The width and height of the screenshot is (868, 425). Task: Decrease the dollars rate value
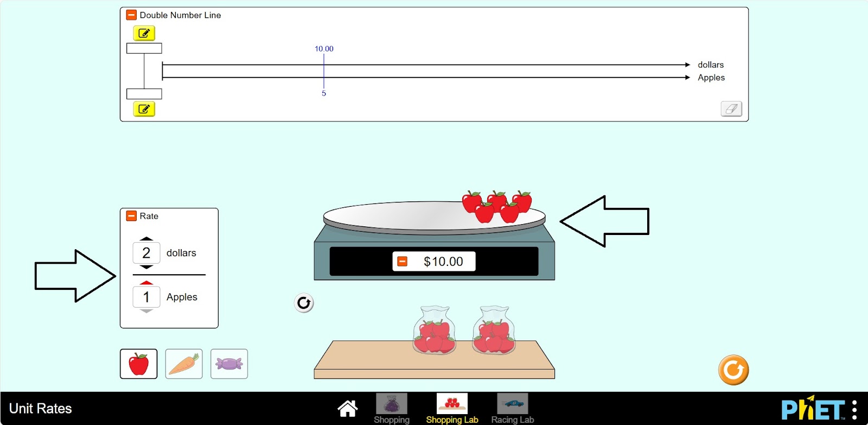pyautogui.click(x=146, y=267)
